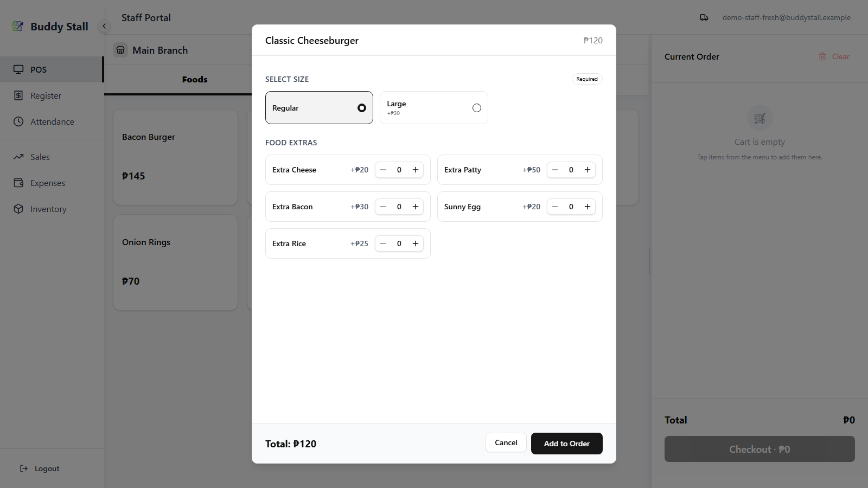Go to the Attendance page

pos(52,121)
